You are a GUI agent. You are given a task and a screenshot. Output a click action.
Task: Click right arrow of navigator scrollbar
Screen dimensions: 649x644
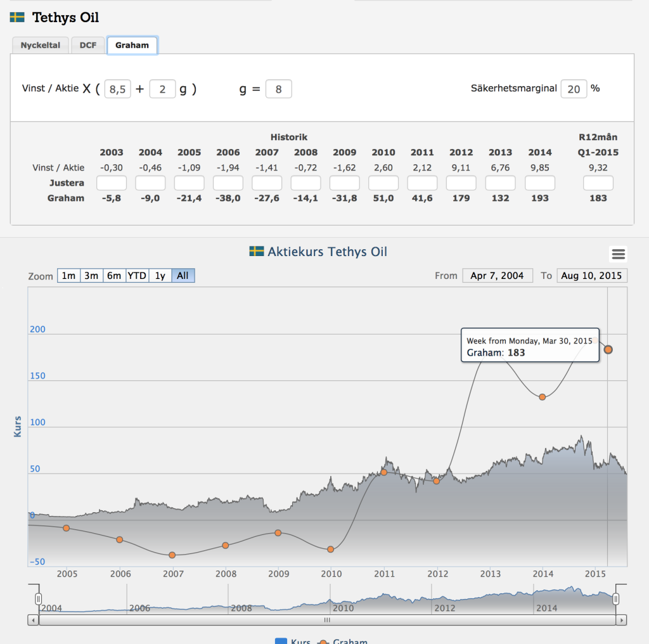point(621,620)
